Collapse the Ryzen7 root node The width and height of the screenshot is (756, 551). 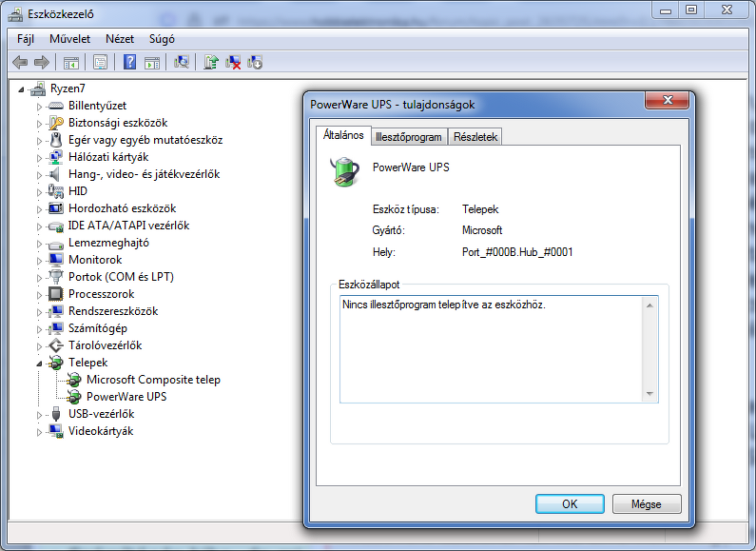[21, 89]
